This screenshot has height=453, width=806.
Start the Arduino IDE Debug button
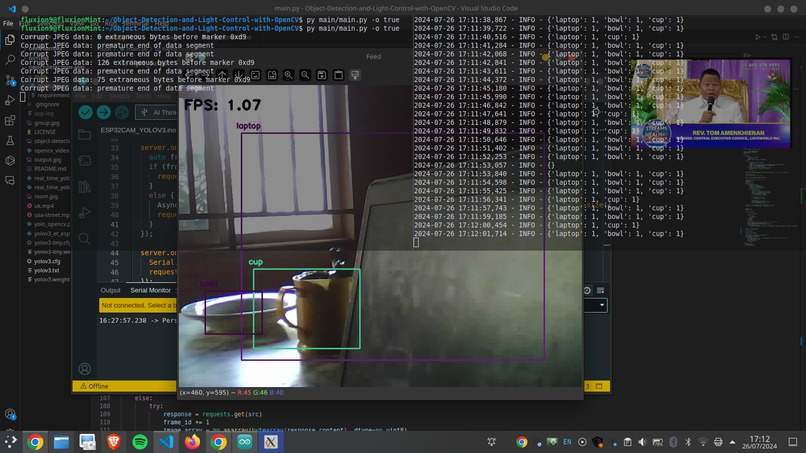click(x=121, y=112)
